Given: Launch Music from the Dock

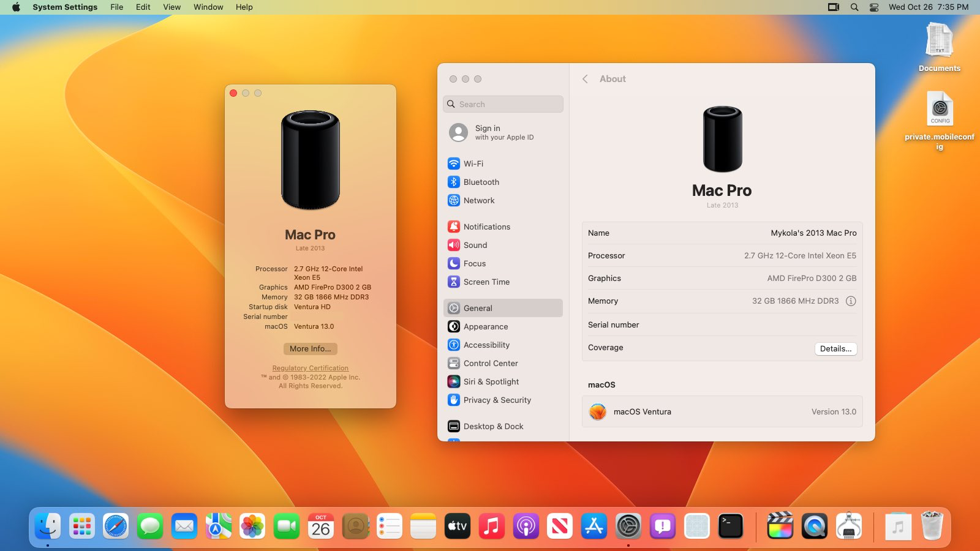Looking at the screenshot, I should click(x=492, y=526).
